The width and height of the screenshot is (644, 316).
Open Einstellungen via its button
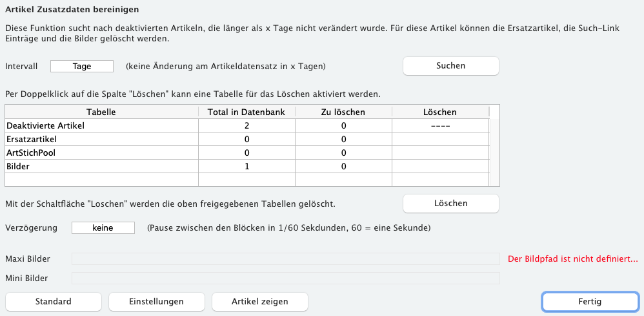click(156, 302)
